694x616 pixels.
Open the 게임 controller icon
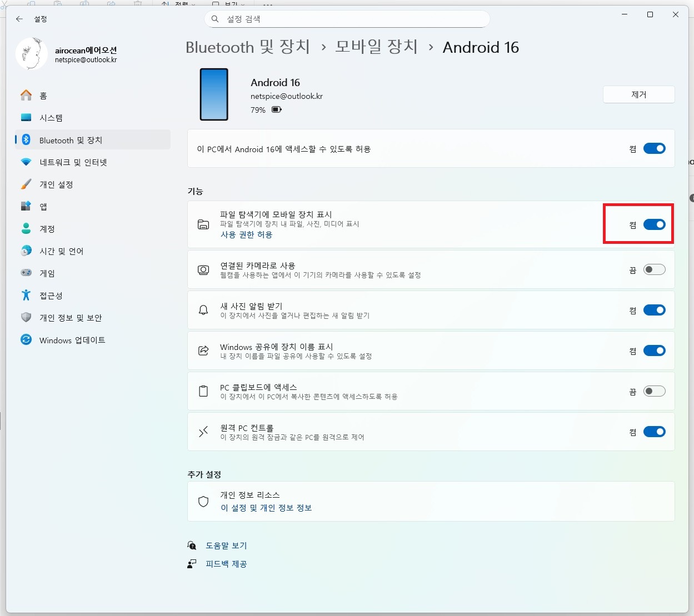click(x=26, y=273)
